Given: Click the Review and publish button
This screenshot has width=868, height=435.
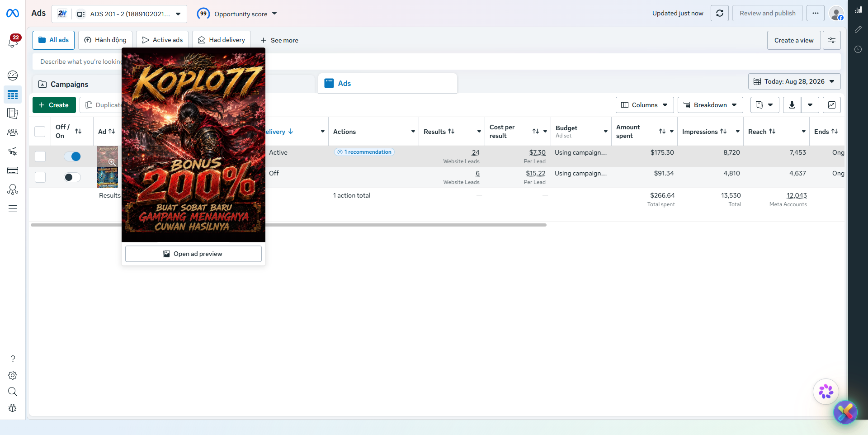Looking at the screenshot, I should pyautogui.click(x=768, y=14).
